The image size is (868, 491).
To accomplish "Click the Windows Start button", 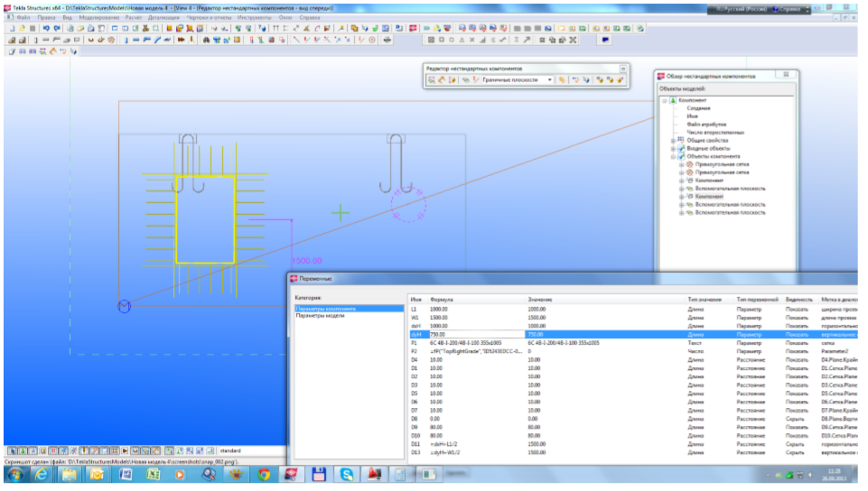I will (14, 474).
